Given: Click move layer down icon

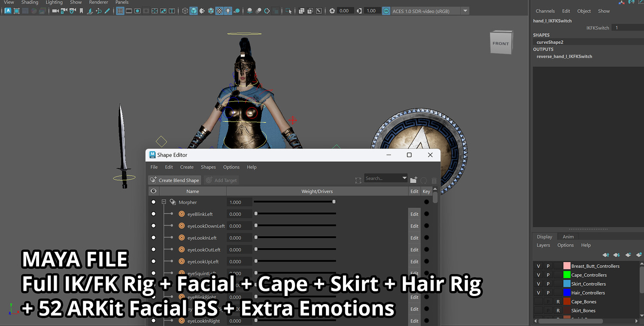Looking at the screenshot, I should point(617,255).
